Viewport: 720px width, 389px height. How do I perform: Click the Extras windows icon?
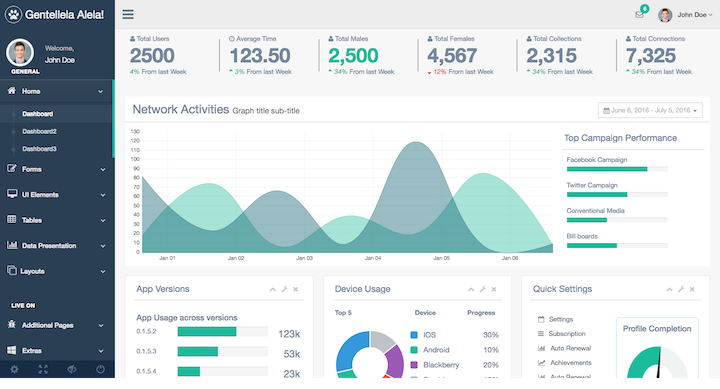(x=11, y=350)
